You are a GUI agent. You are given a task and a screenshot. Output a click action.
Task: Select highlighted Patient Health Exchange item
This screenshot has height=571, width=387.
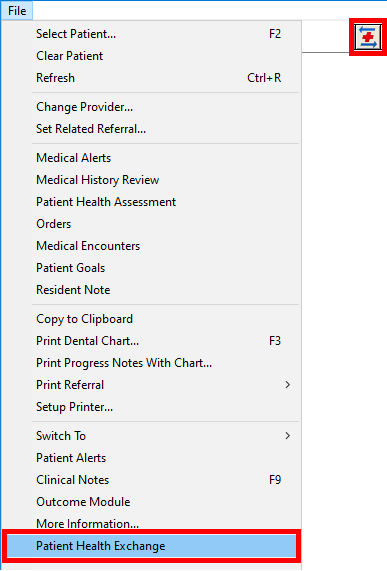coord(151,546)
